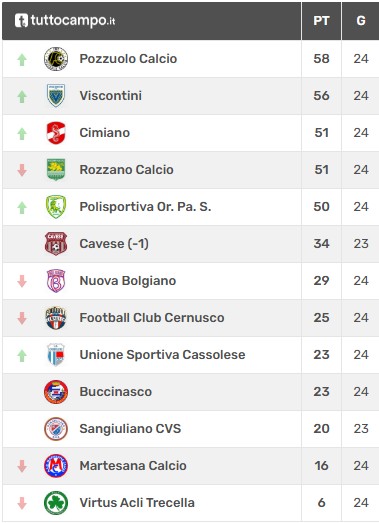
Task: Click the Virtus Acli Trecella clover logo
Action: click(x=56, y=503)
